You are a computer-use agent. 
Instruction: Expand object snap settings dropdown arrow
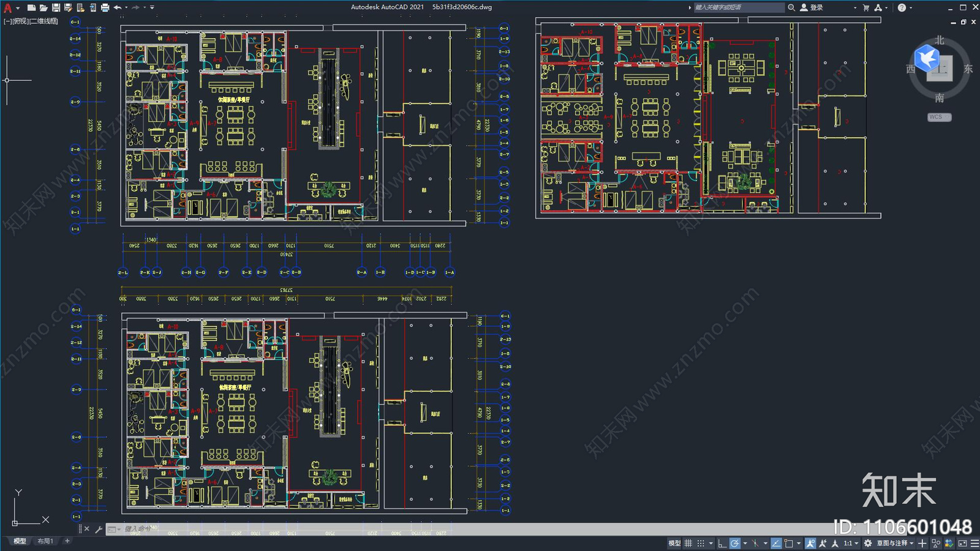(799, 543)
